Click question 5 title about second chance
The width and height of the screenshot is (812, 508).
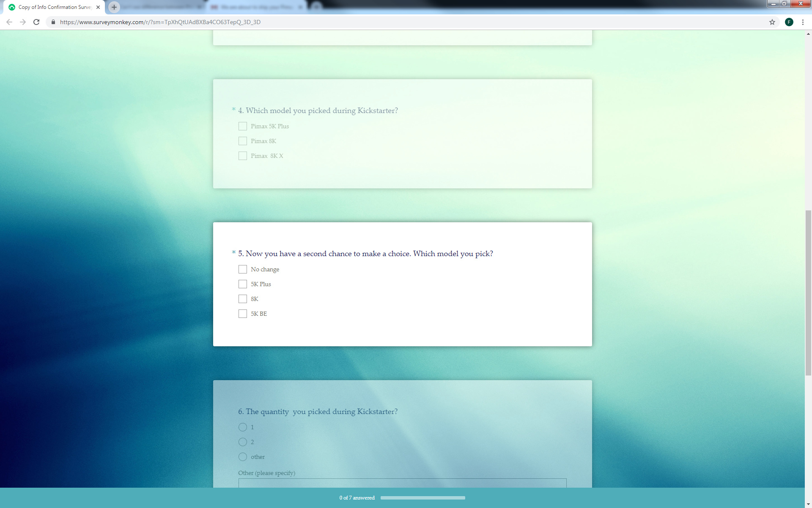coord(365,254)
